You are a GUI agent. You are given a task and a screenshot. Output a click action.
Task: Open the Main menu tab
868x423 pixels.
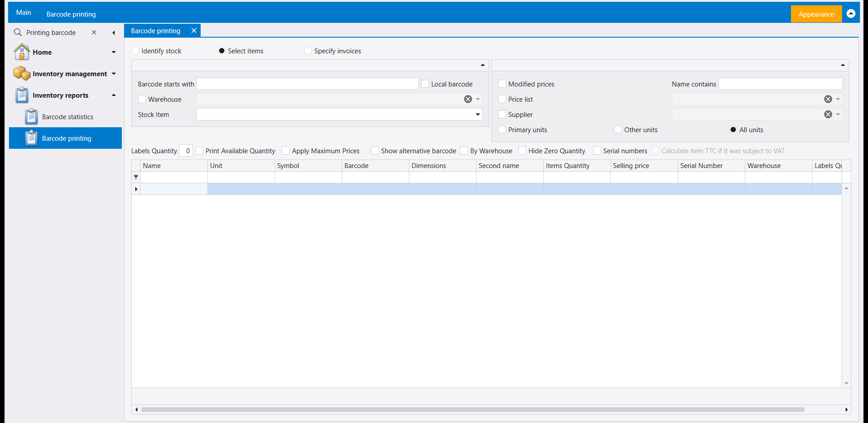[x=24, y=13]
